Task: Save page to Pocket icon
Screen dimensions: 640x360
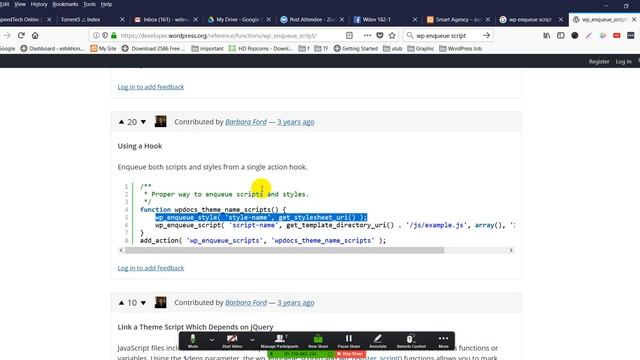Action: [380, 36]
